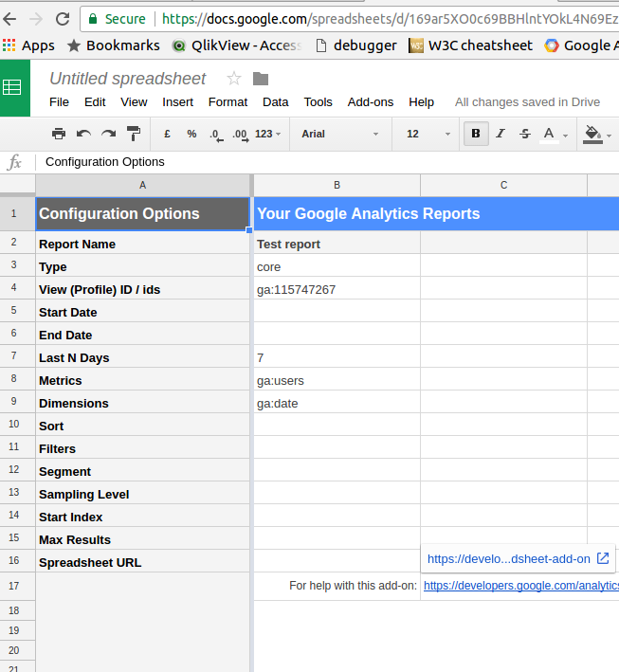Open the Apps grid bookmark

tap(28, 45)
